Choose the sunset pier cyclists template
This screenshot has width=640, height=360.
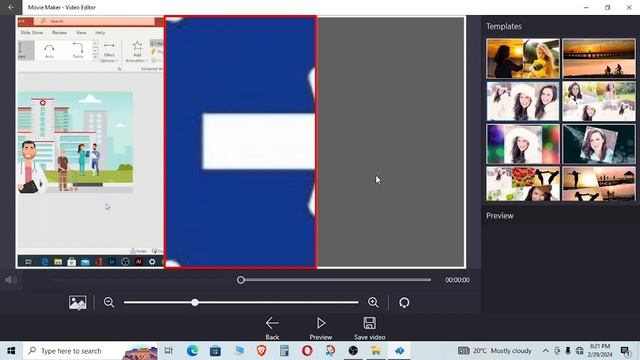pyautogui.click(x=599, y=58)
